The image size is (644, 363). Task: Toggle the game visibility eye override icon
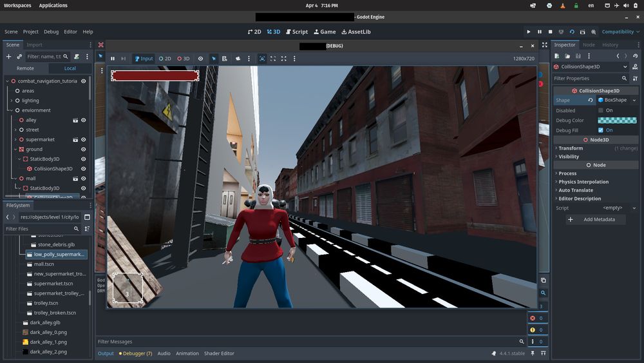point(200,59)
